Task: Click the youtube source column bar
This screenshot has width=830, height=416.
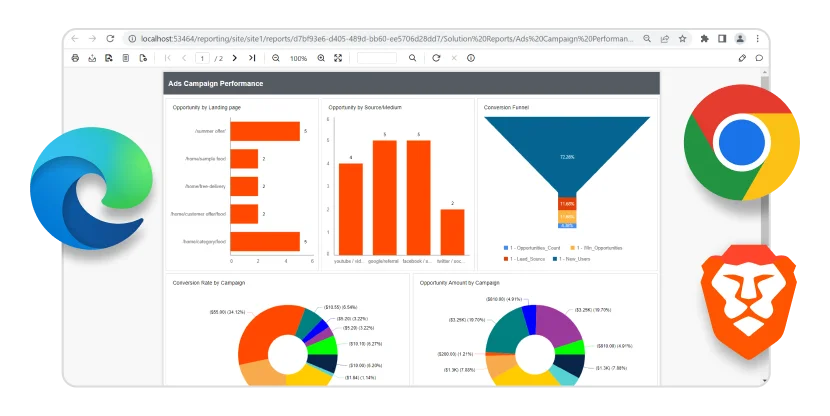Action: point(351,209)
